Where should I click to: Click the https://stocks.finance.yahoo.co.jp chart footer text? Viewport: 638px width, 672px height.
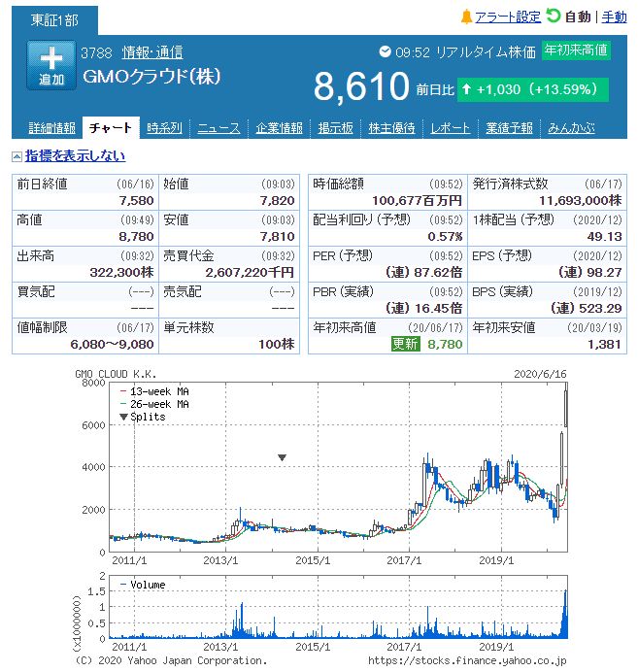467,661
